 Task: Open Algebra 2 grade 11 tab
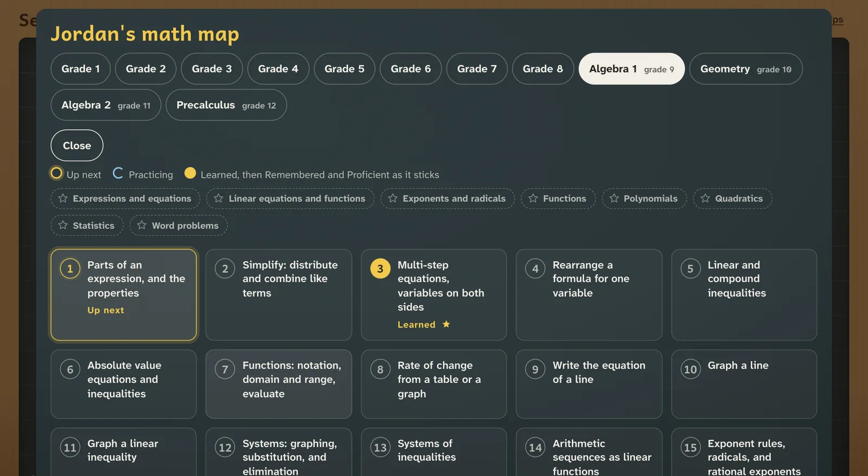[106, 105]
